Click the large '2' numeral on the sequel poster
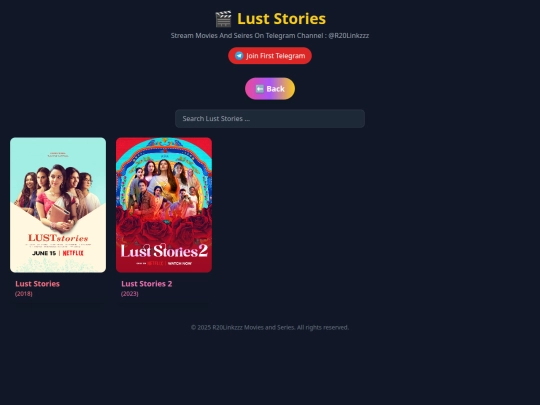540x405 pixels. pos(203,251)
